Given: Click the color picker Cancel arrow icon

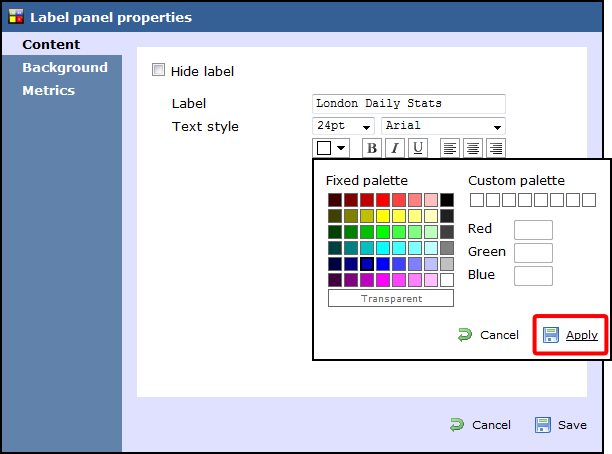Looking at the screenshot, I should point(464,335).
